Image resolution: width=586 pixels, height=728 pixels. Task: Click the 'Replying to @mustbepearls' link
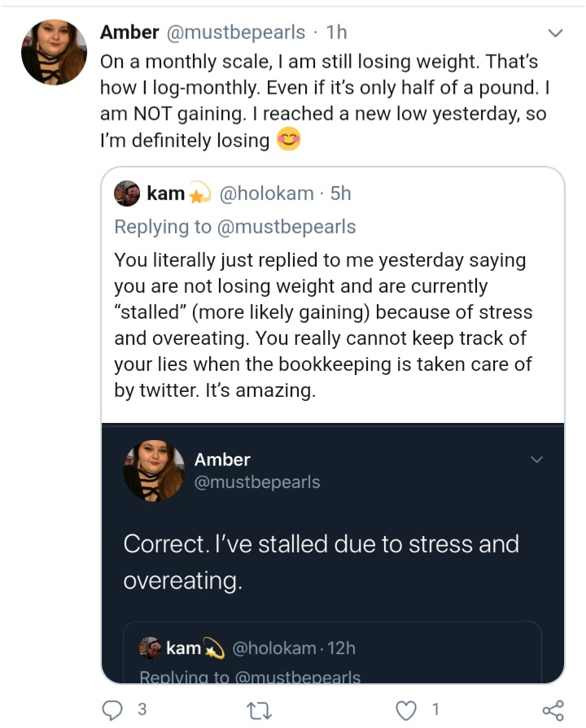[235, 227]
